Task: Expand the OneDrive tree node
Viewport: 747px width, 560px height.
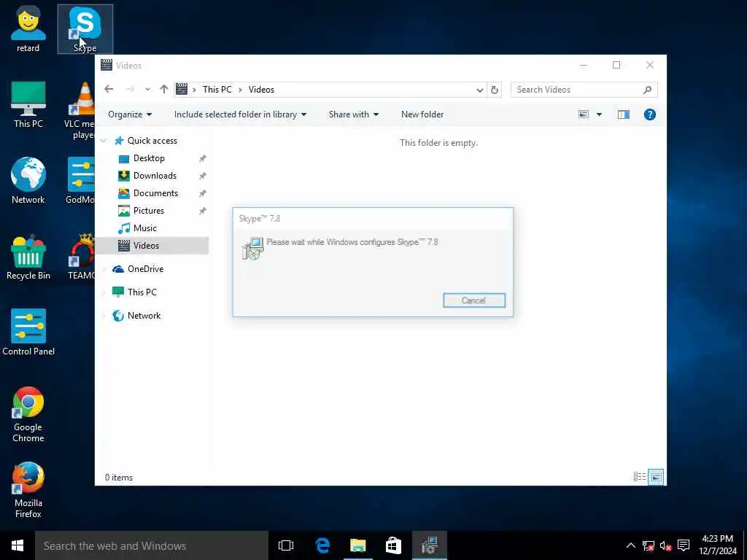Action: (x=104, y=269)
